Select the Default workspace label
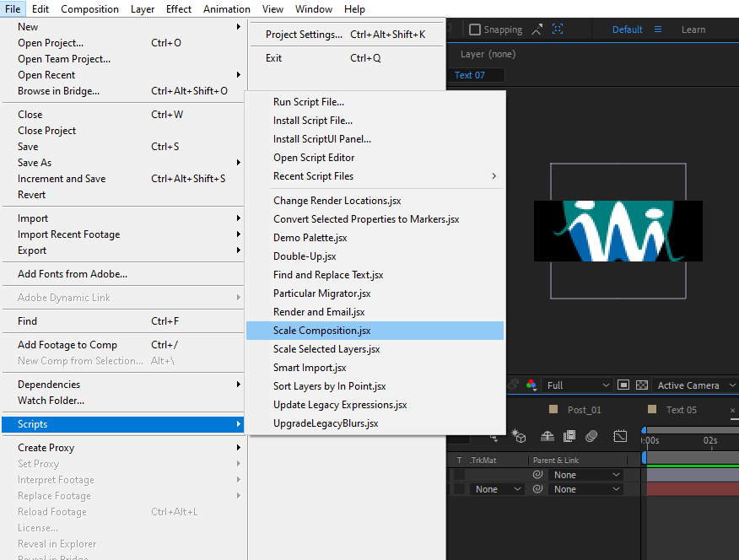 click(627, 30)
